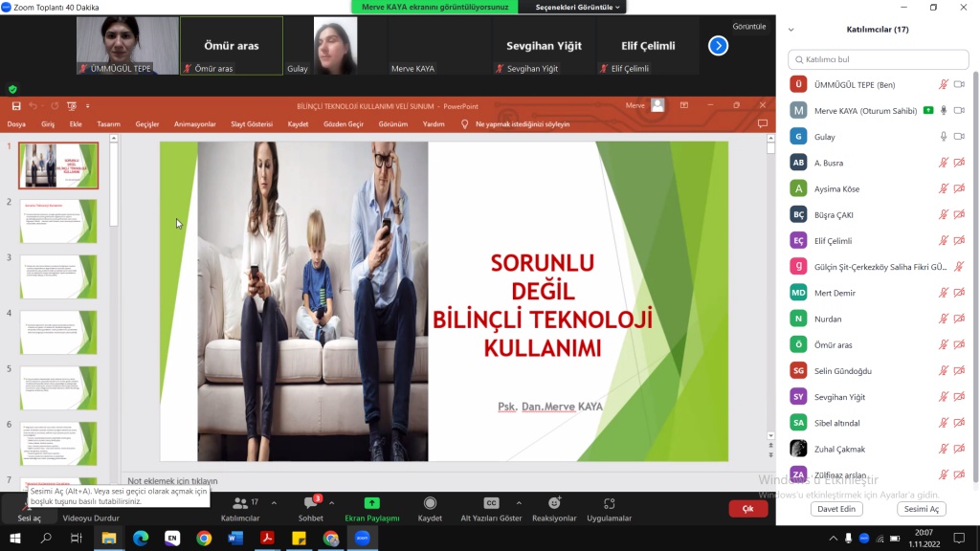980x551 pixels.
Task: Expand the caret beside Alt Yazıları Göster
Action: pyautogui.click(x=518, y=502)
